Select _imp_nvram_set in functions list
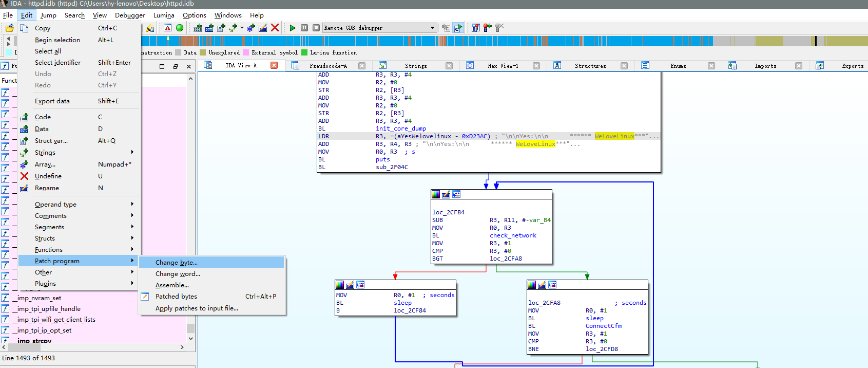The width and height of the screenshot is (868, 368). point(39,298)
